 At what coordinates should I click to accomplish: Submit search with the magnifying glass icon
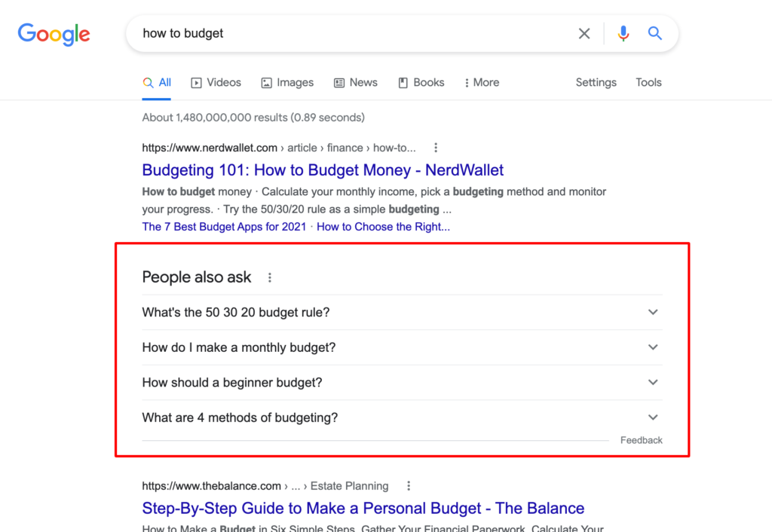click(654, 33)
